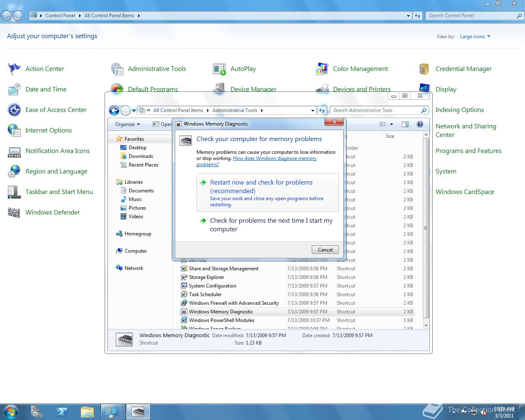The height and width of the screenshot is (420, 525).
Task: Open Programs and Features
Action: (x=468, y=151)
